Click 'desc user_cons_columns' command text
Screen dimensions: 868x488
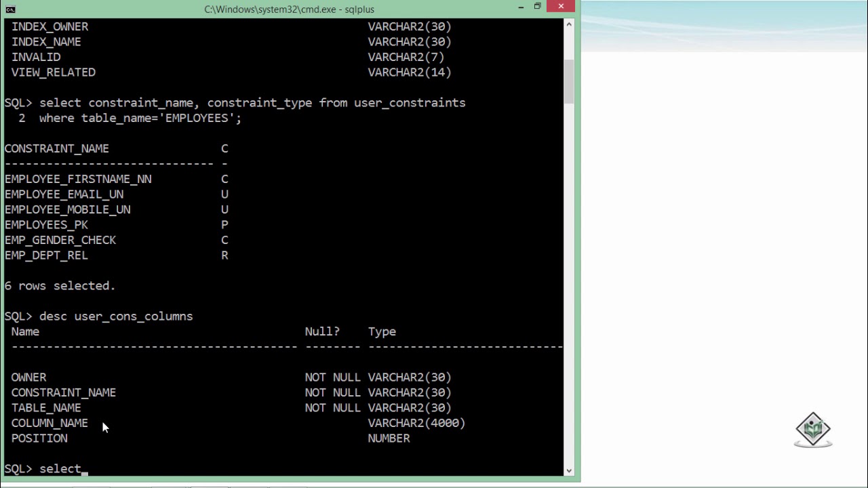pyautogui.click(x=116, y=317)
